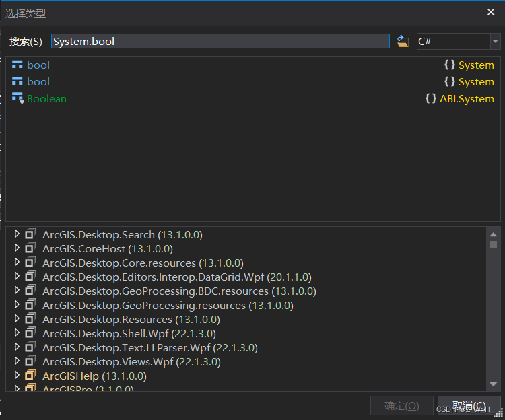Expand the ArcGIS.CoreHost assembly node

click(17, 248)
